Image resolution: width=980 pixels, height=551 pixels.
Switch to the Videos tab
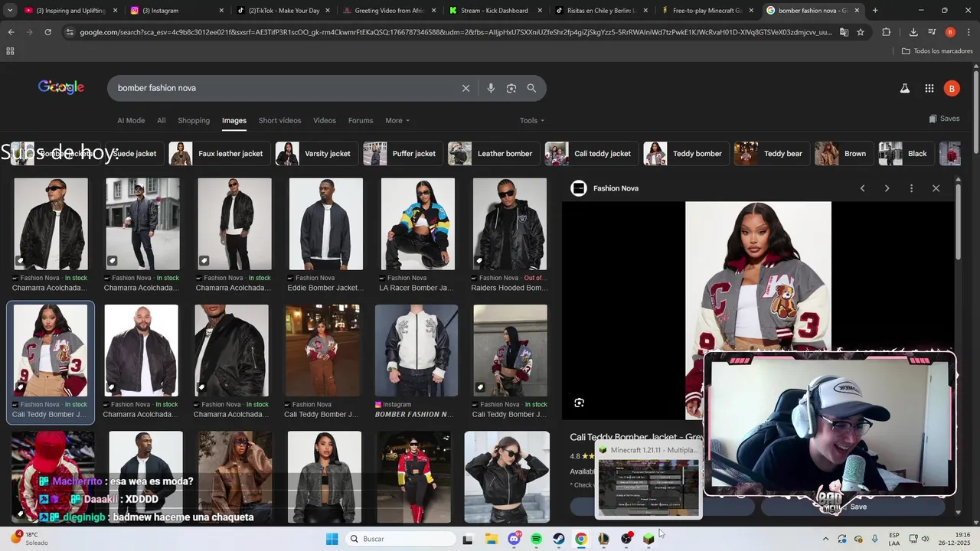[325, 120]
